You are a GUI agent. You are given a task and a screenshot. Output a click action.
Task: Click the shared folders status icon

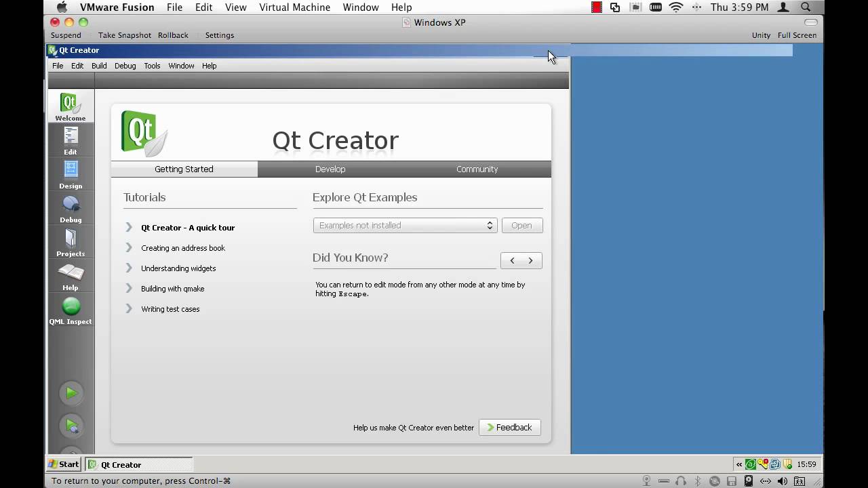[800, 481]
